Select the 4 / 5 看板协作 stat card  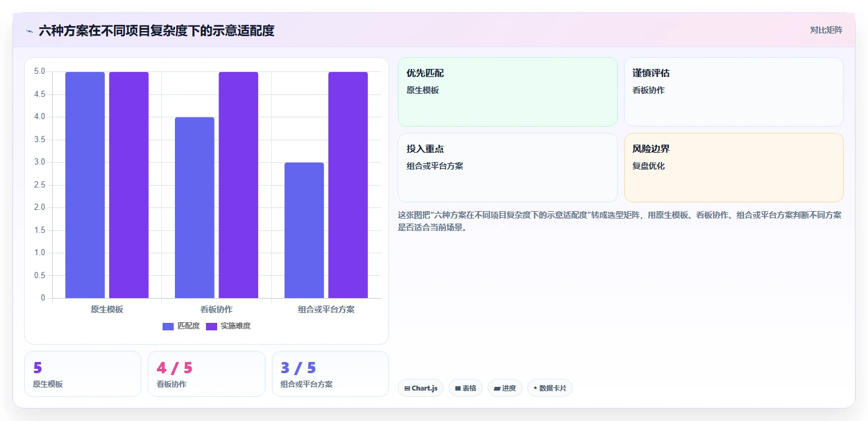click(x=207, y=374)
